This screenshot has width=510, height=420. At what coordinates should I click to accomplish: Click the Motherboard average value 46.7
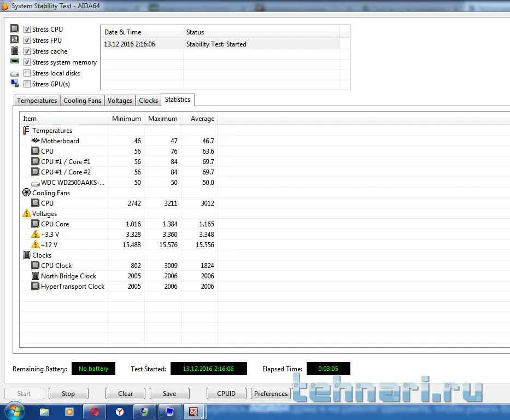208,141
